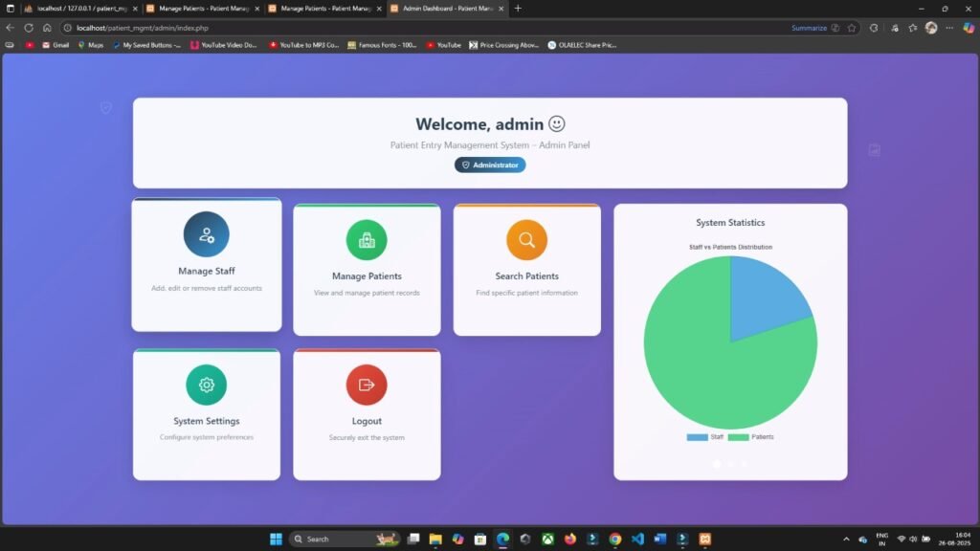Click the red exit icon on the Logout card
980x551 pixels.
[367, 386]
